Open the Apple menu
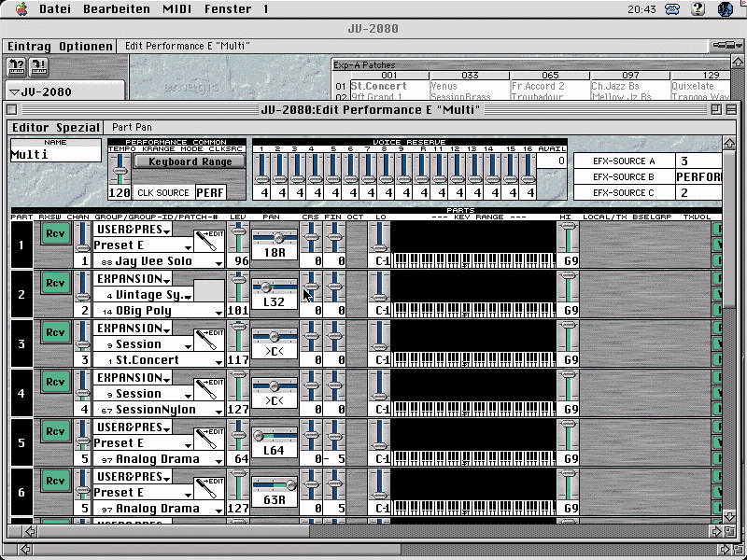The height and width of the screenshot is (560, 747). click(21, 9)
